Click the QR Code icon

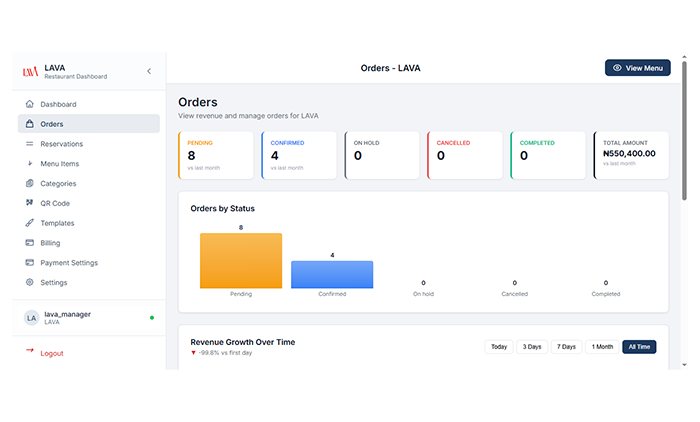[29, 203]
